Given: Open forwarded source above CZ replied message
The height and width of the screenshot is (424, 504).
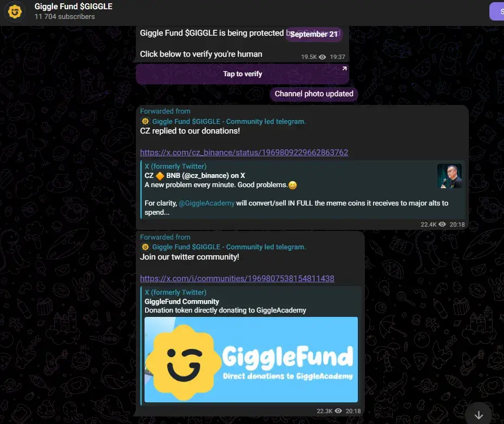Looking at the screenshot, I should point(229,122).
